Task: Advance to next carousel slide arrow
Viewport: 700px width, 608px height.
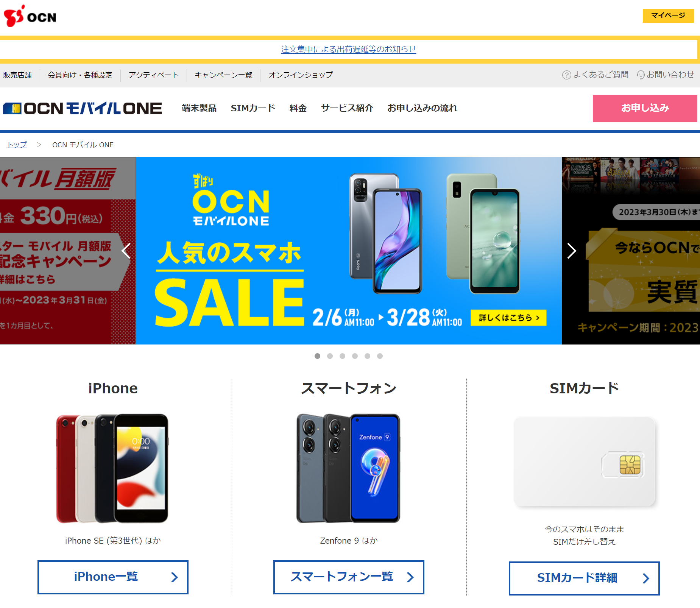Action: pyautogui.click(x=572, y=251)
